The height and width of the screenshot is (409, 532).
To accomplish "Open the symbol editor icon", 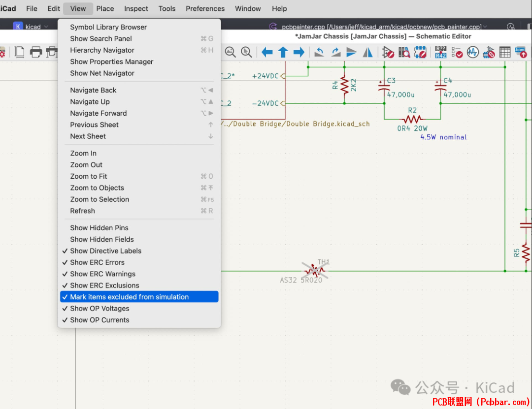I will pyautogui.click(x=388, y=52).
